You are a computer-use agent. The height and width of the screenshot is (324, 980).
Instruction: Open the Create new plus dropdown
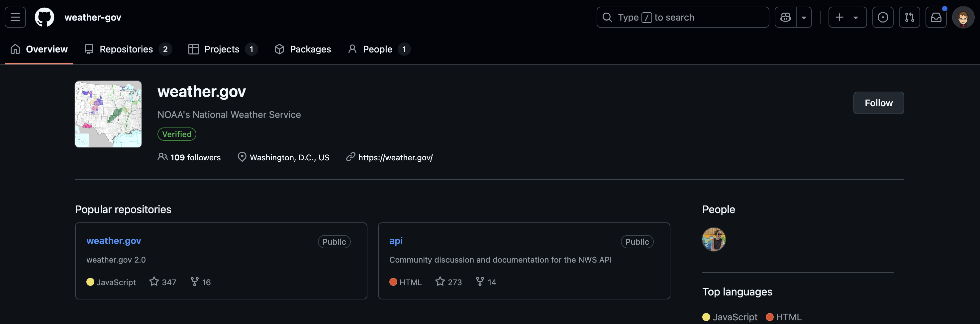coord(847,17)
